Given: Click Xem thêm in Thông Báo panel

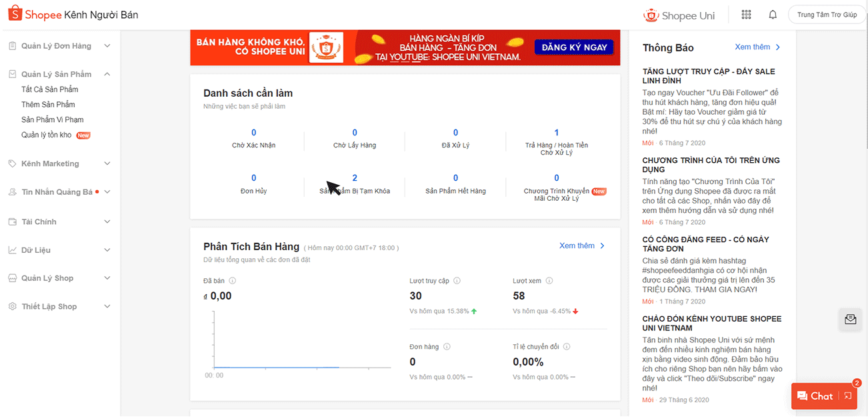Looking at the screenshot, I should point(757,47).
